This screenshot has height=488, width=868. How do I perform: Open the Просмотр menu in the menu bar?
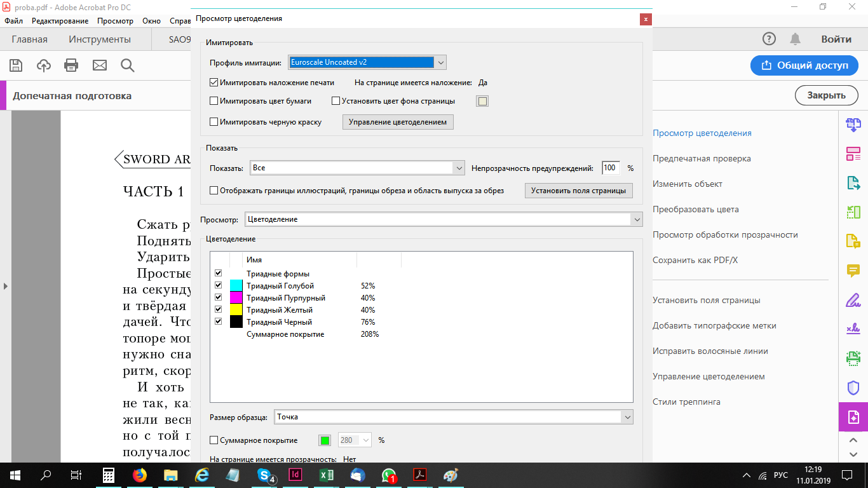[116, 21]
